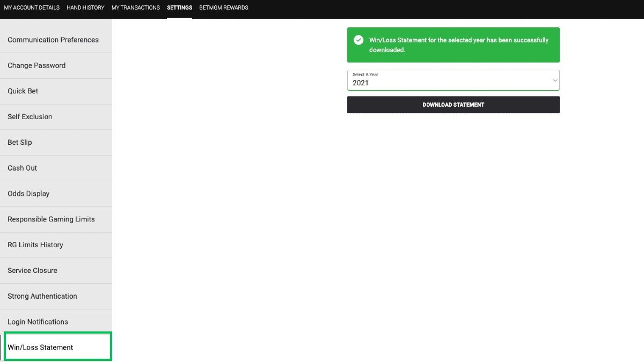The width and height of the screenshot is (644, 362).
Task: Open Strong Authentication settings
Action: pyautogui.click(x=56, y=297)
